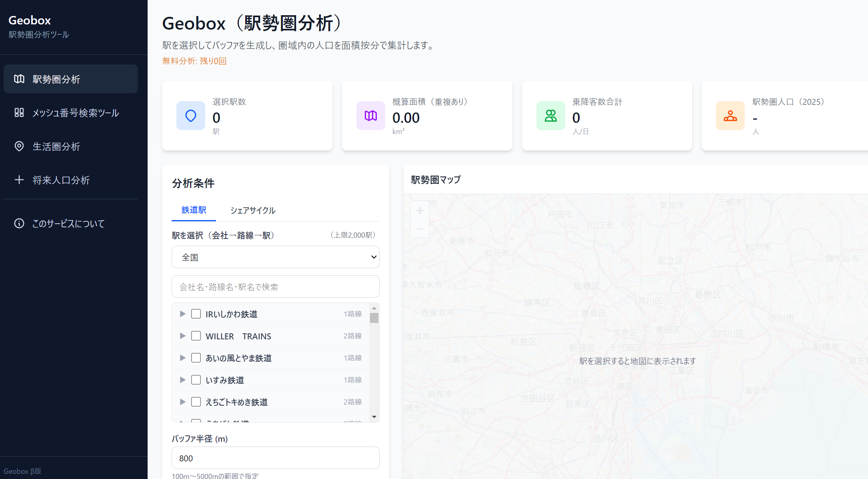Click the green people icon in 乗降客数合計 card
Image resolution: width=868 pixels, height=479 pixels.
tap(551, 116)
